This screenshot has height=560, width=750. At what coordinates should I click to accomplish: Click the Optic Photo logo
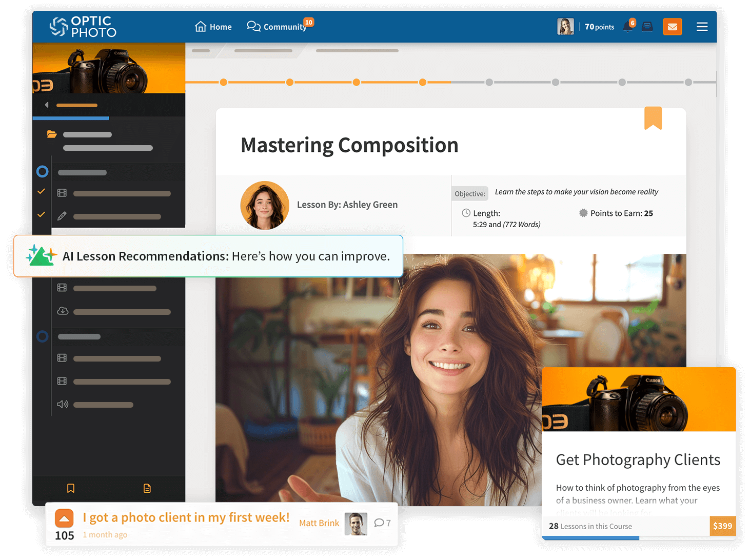pos(83,27)
